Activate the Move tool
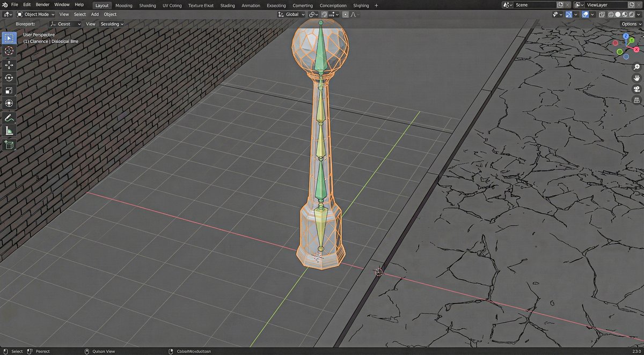The height and width of the screenshot is (355, 644). [x=9, y=65]
